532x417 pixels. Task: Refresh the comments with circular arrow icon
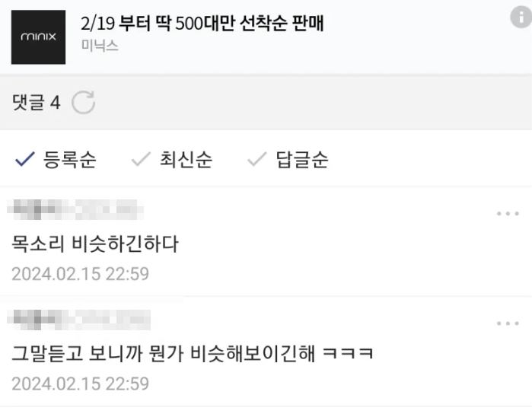pos(83,102)
